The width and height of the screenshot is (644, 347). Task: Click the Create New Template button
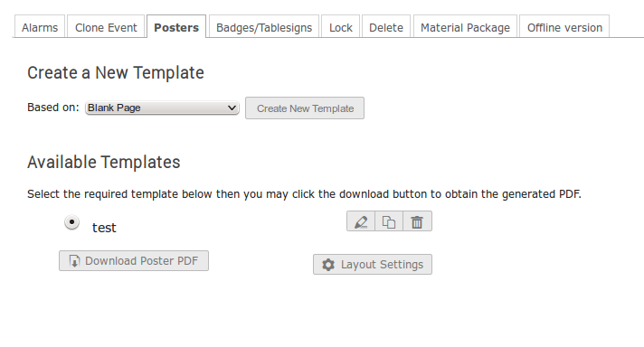point(305,108)
